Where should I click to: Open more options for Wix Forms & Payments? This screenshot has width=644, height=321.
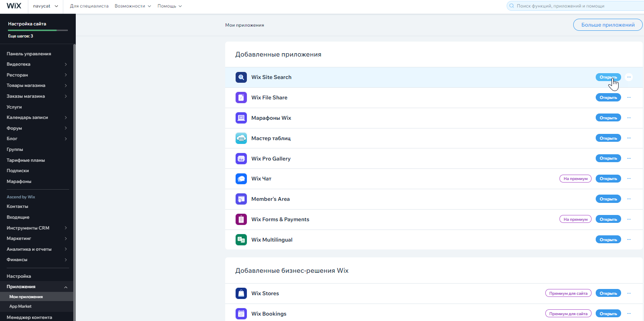tap(629, 219)
